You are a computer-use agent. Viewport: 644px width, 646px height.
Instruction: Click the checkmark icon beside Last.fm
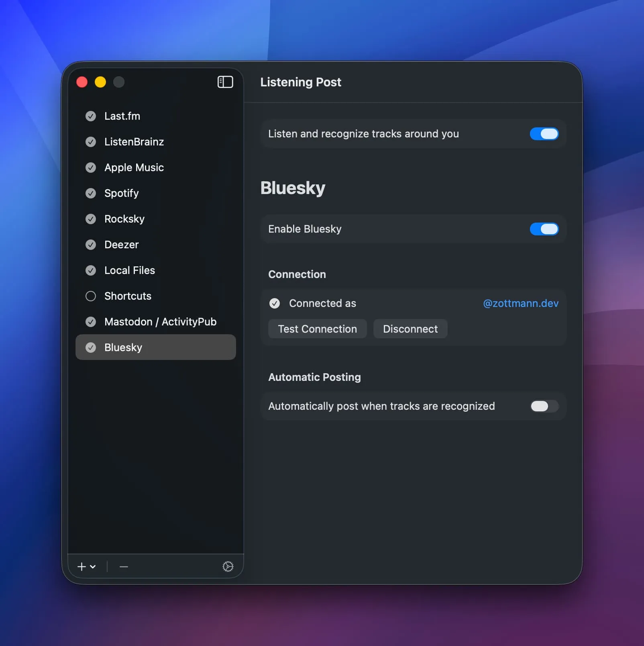91,116
